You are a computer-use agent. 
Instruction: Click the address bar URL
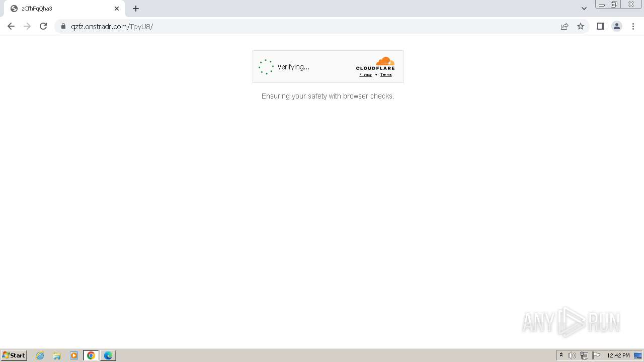pos(112,27)
